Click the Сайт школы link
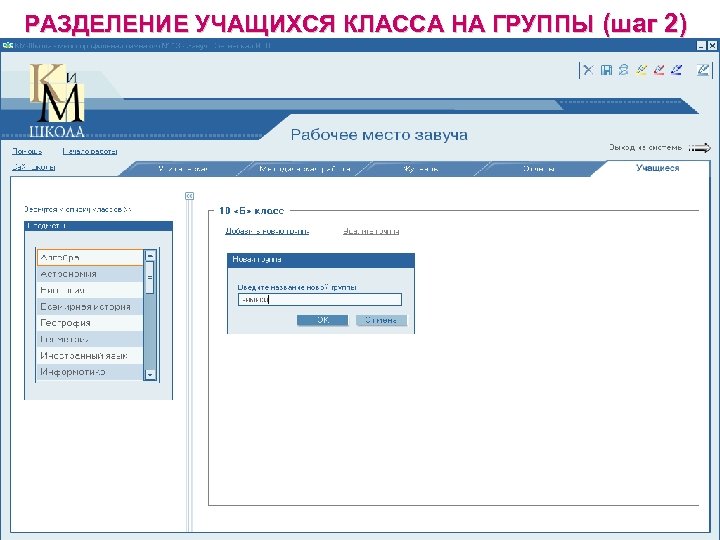This screenshot has height=540, width=720. click(x=34, y=167)
